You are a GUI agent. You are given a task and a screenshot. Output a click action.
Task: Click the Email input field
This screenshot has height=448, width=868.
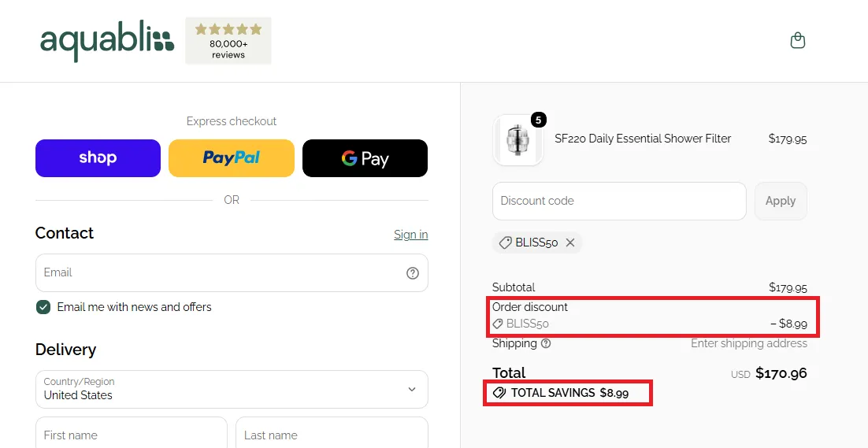point(232,272)
